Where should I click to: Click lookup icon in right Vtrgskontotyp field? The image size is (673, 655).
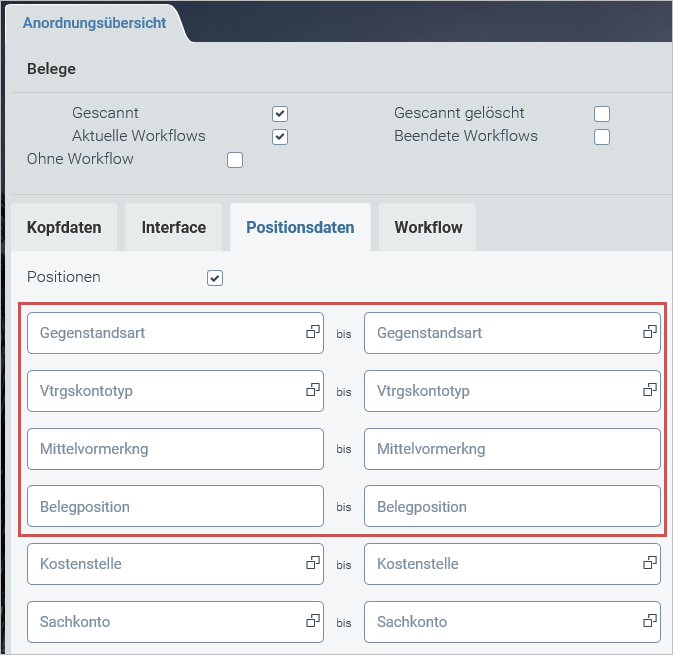(x=649, y=390)
